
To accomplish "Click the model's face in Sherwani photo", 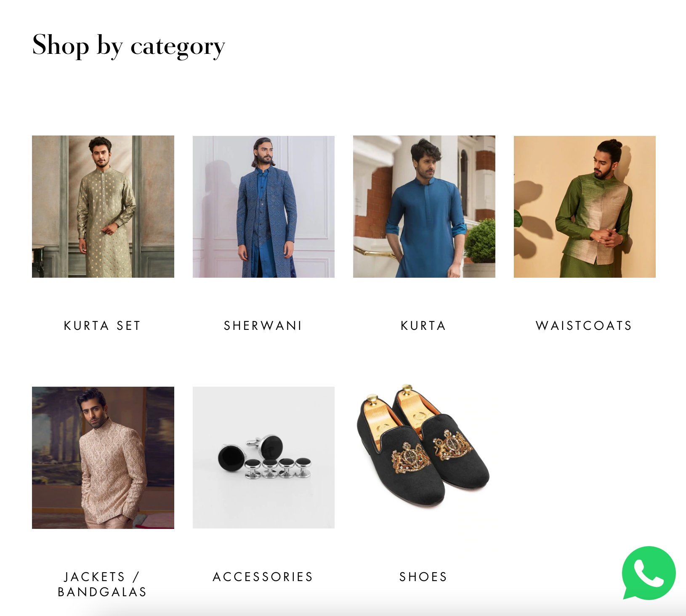I will 264,154.
